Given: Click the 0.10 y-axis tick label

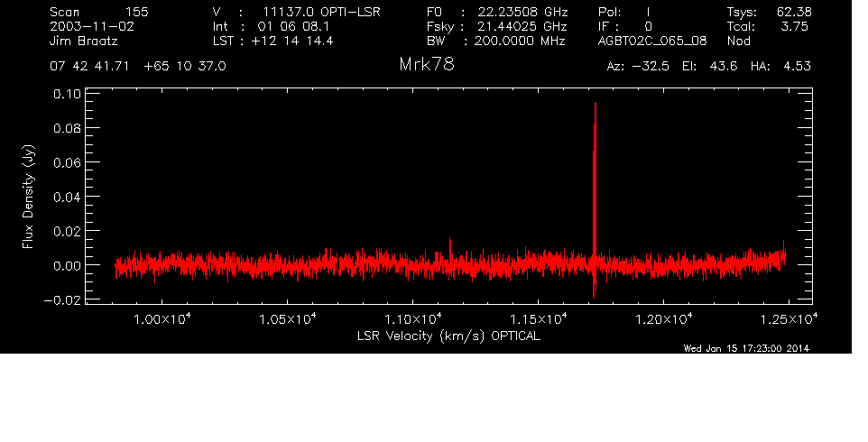Looking at the screenshot, I should tap(67, 94).
